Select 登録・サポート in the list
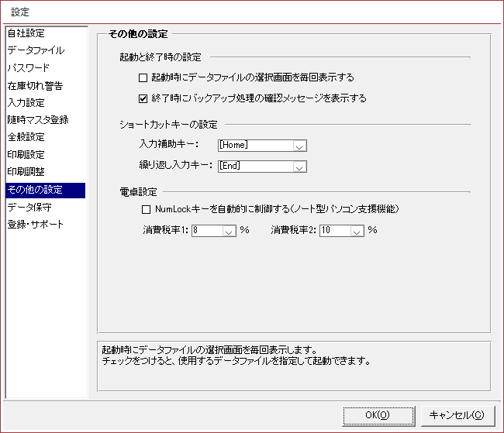This screenshot has width=504, height=433. pyautogui.click(x=35, y=225)
